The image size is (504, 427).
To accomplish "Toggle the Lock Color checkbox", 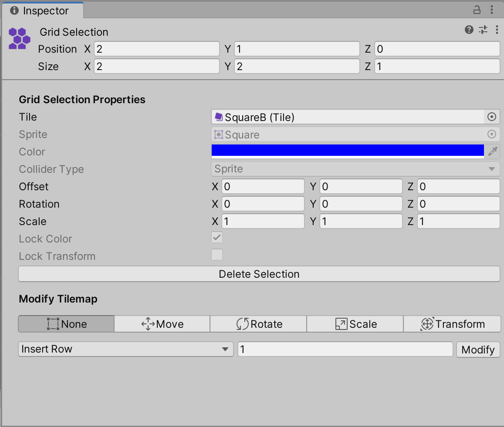I will 217,238.
